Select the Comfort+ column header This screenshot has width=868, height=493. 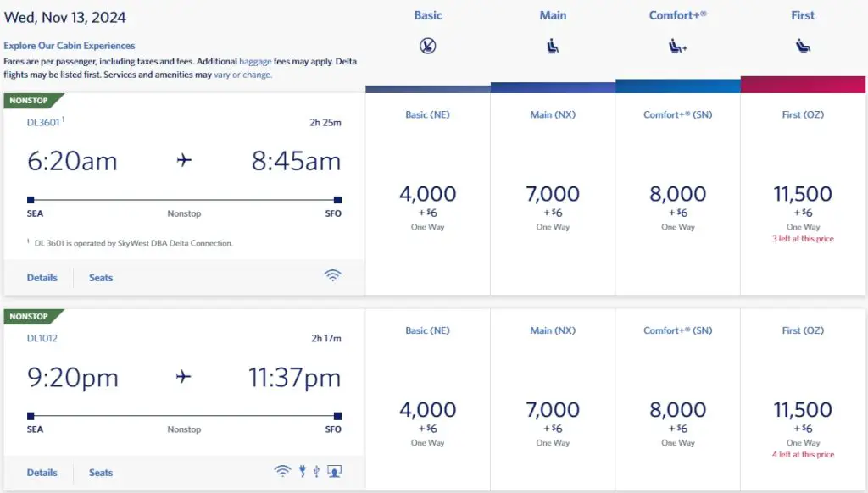[678, 15]
